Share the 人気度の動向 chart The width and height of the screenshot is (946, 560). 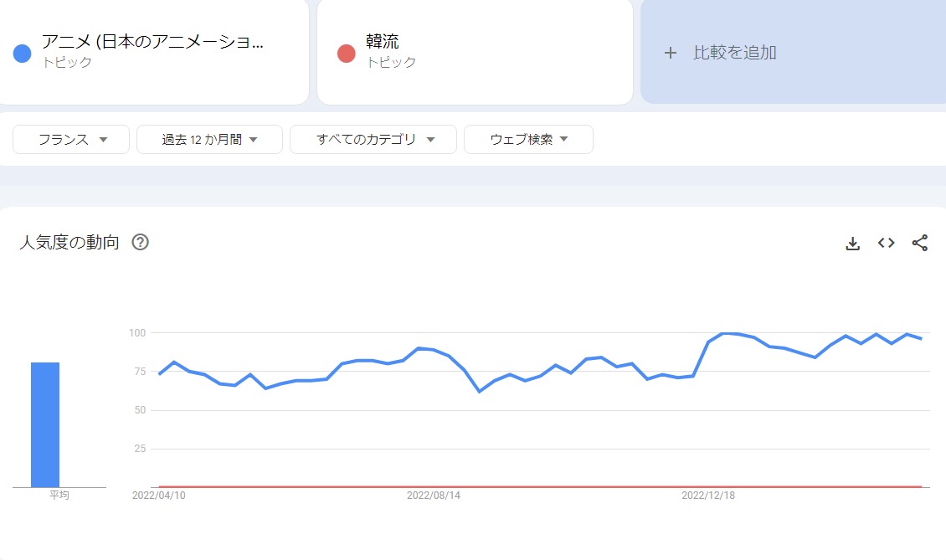[x=919, y=243]
